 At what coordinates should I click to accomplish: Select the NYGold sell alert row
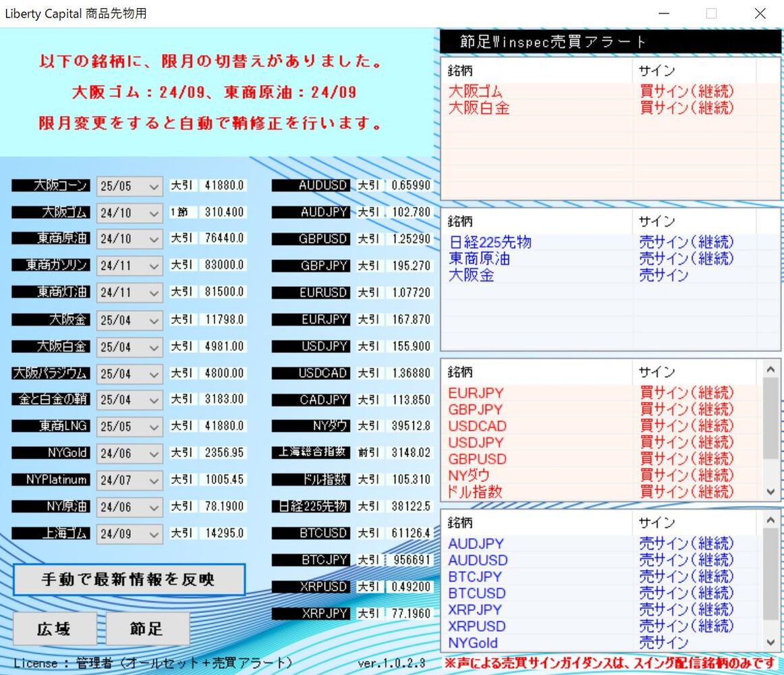click(x=603, y=643)
